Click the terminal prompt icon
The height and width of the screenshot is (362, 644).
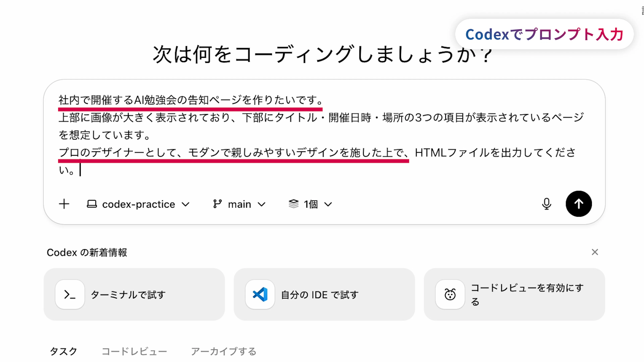(70, 294)
